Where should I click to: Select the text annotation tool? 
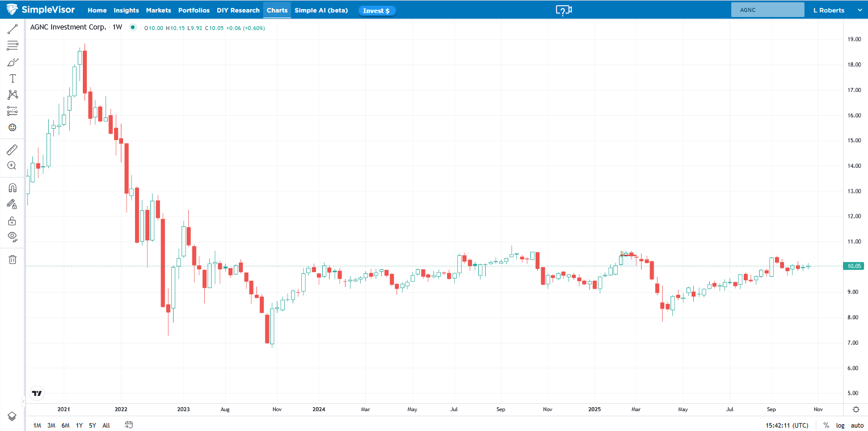click(x=12, y=78)
